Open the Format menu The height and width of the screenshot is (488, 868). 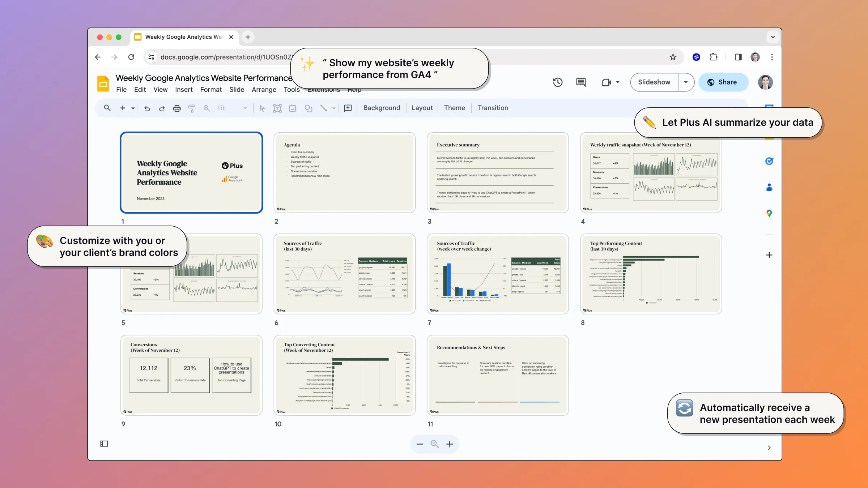(x=211, y=90)
